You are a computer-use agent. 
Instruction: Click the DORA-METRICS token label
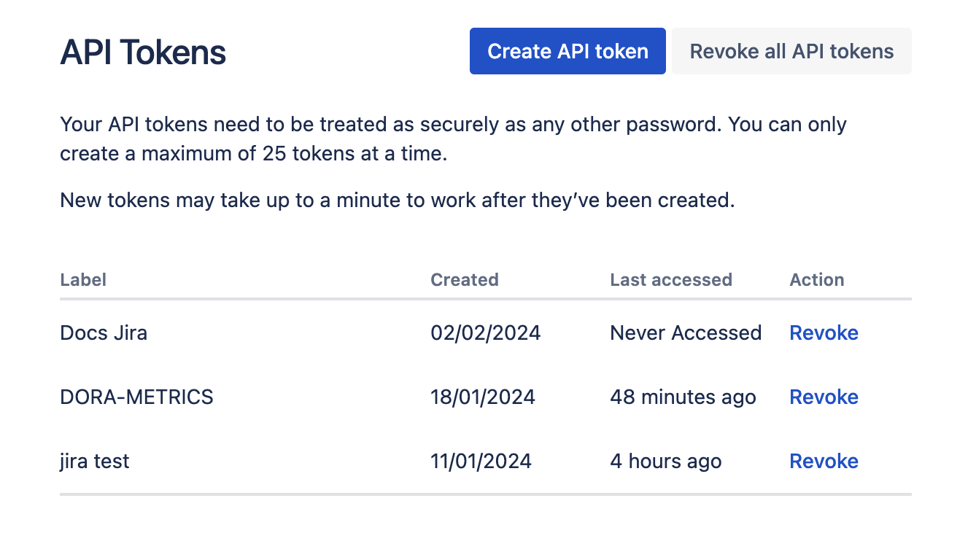136,397
